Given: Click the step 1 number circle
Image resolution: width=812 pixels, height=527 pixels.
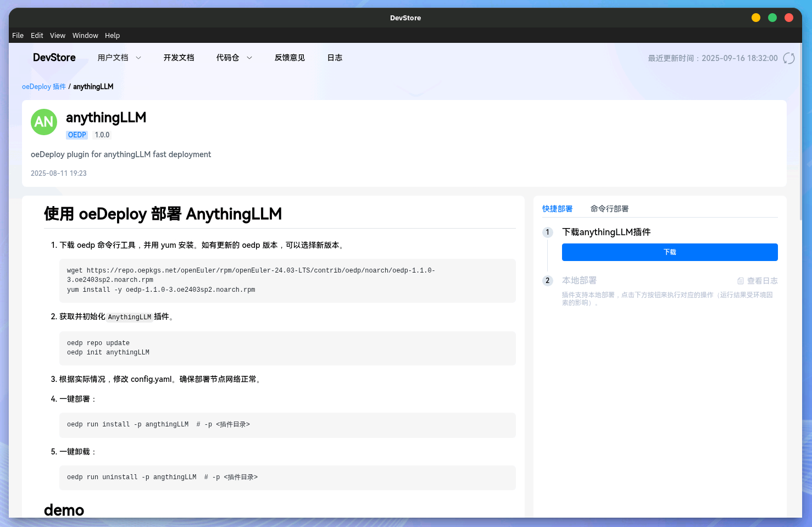Looking at the screenshot, I should (547, 232).
